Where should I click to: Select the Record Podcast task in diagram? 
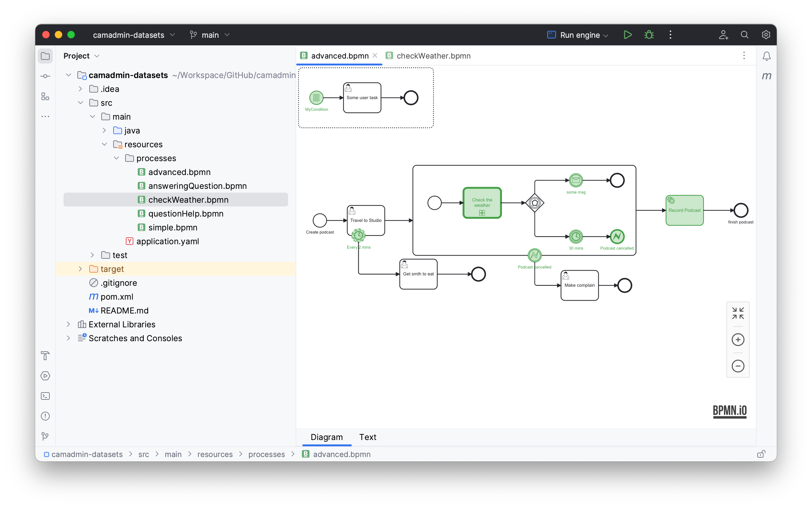(684, 211)
